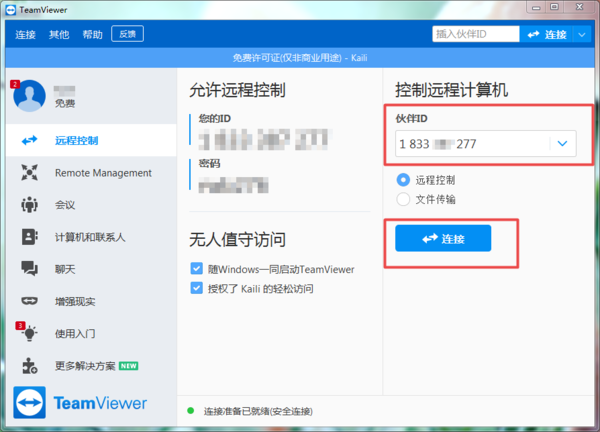
Task: Click the top insert partner ID field
Action: (x=473, y=34)
